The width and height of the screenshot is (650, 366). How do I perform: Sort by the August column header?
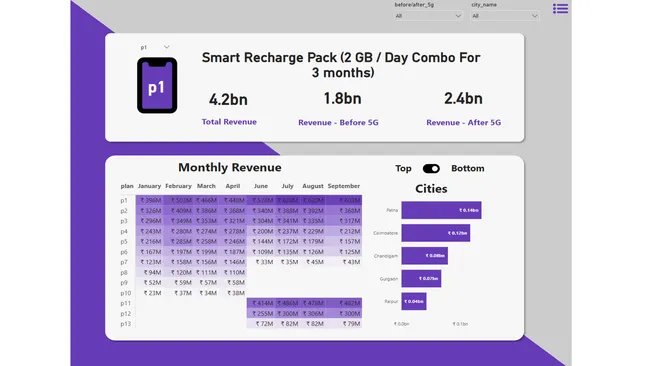(313, 186)
